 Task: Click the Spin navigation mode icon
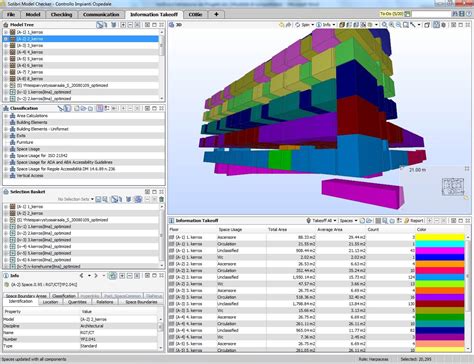click(x=297, y=25)
